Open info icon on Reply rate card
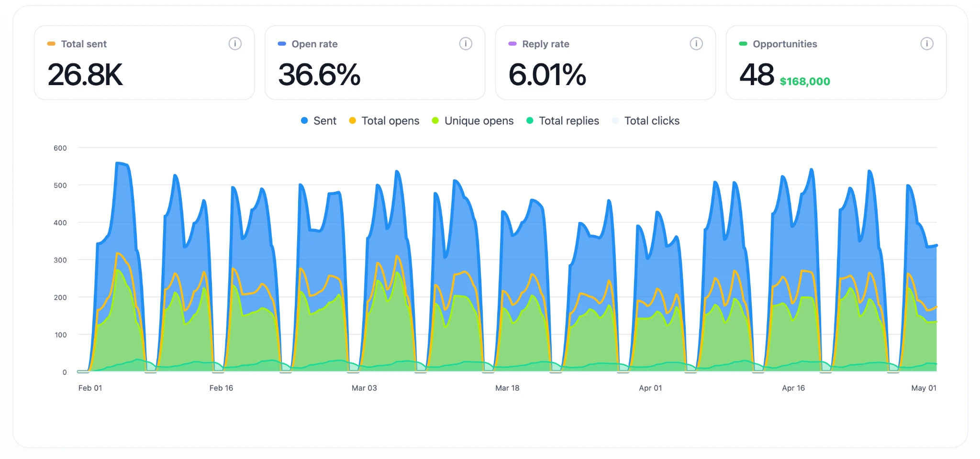 coord(696,44)
